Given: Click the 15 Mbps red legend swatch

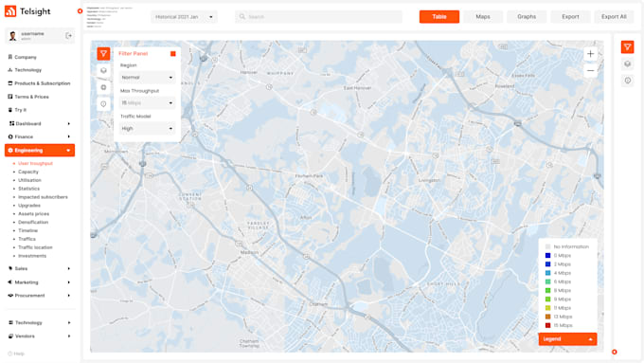Looking at the screenshot, I should tap(547, 326).
